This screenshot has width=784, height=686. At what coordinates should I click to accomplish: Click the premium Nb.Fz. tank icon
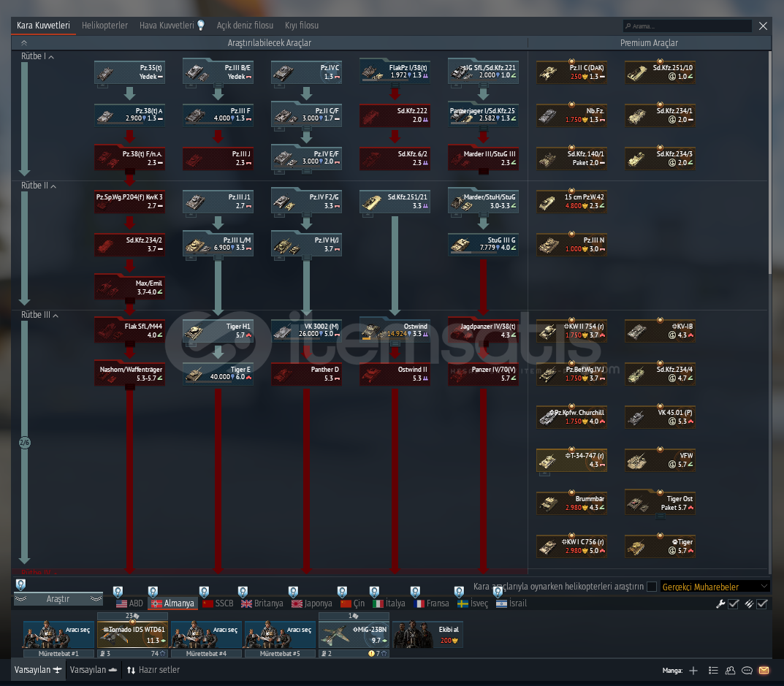pos(571,115)
